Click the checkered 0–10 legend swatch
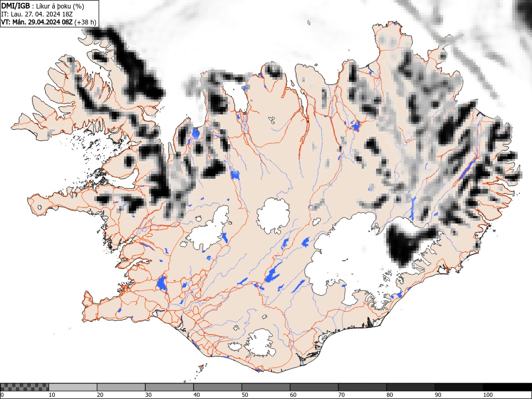 point(24,387)
